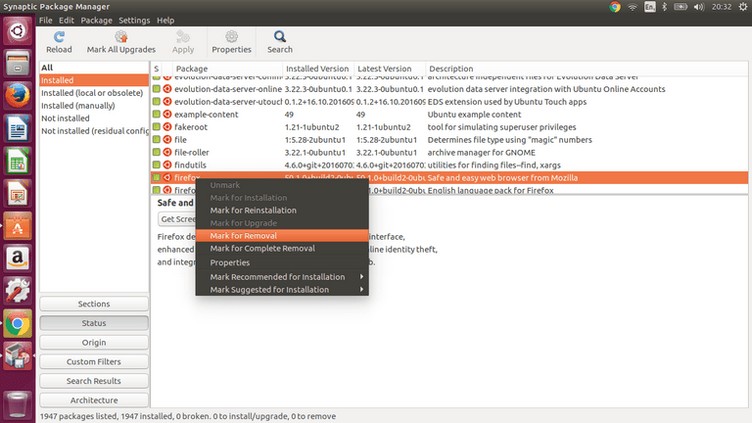
Task: Click the Custom Filters button
Action: click(94, 362)
